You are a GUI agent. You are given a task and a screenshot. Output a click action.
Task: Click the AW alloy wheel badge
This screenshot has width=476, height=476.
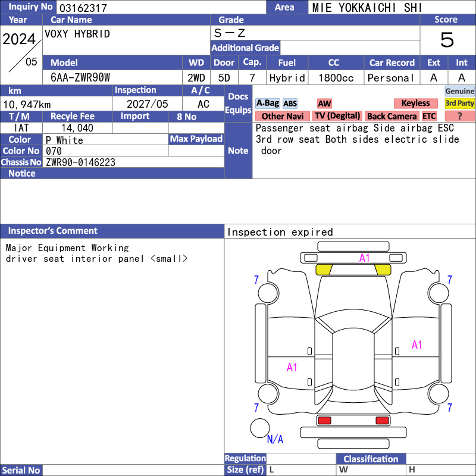324,104
